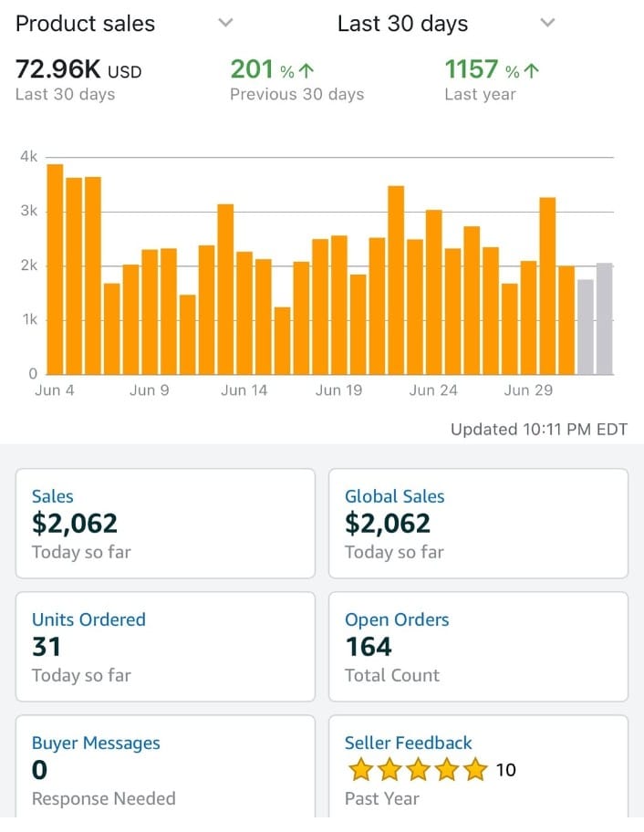Image resolution: width=644 pixels, height=832 pixels.
Task: Open the Global Sales card
Action: click(x=478, y=524)
